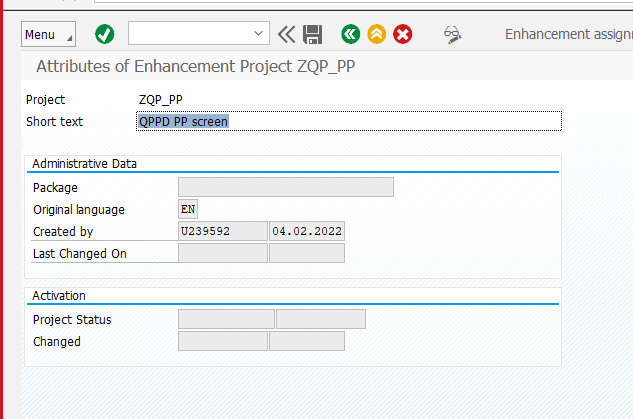
Task: Click the Original language EN field
Action: click(188, 210)
